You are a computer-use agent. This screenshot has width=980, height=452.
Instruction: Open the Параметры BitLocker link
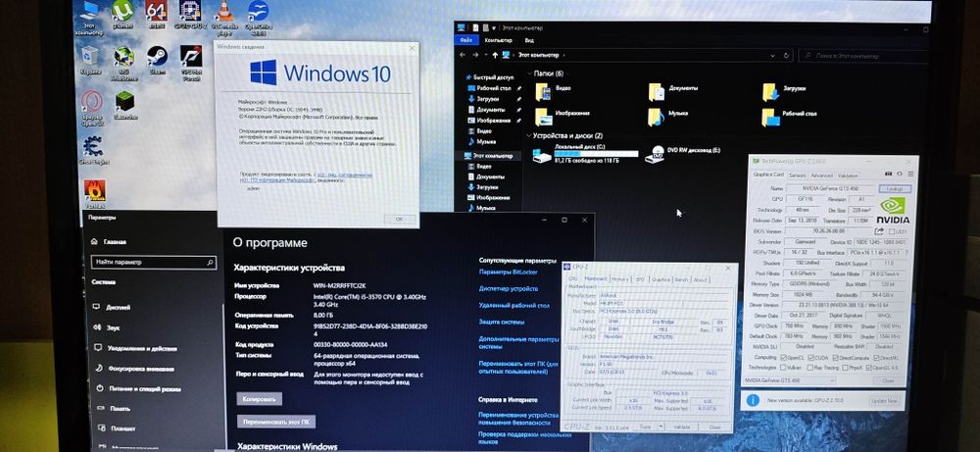coord(508,272)
